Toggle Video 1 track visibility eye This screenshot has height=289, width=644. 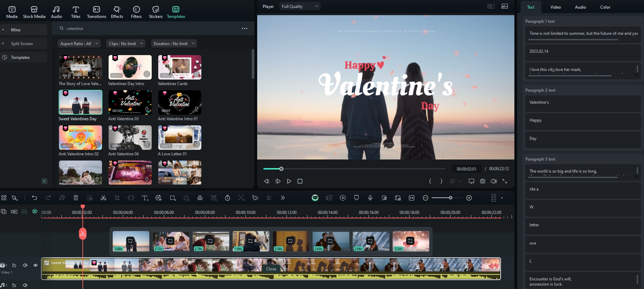(36, 265)
